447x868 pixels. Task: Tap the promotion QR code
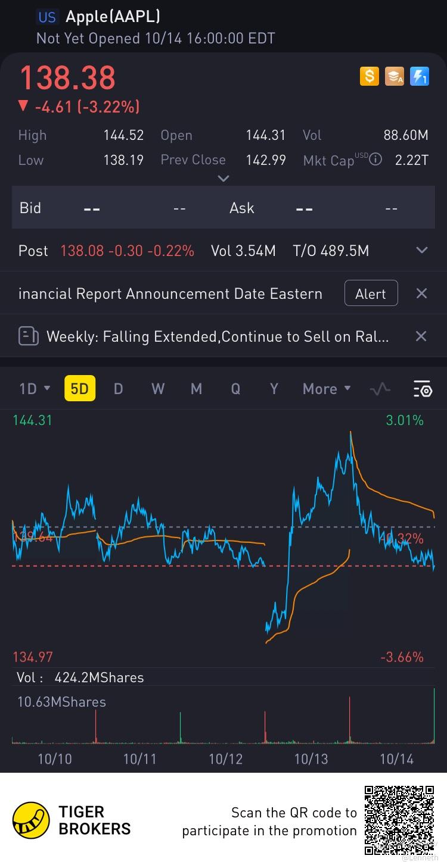[400, 820]
